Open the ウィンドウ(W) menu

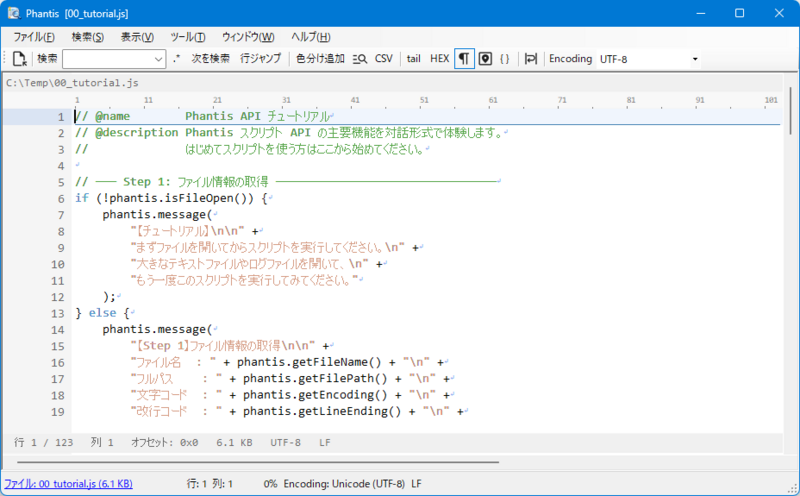click(247, 37)
